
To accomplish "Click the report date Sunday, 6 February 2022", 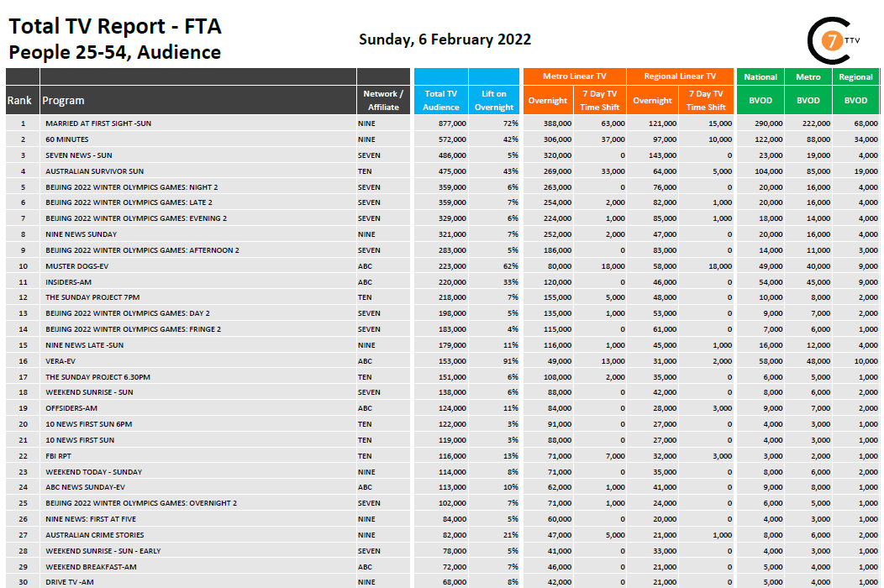I will point(445,39).
